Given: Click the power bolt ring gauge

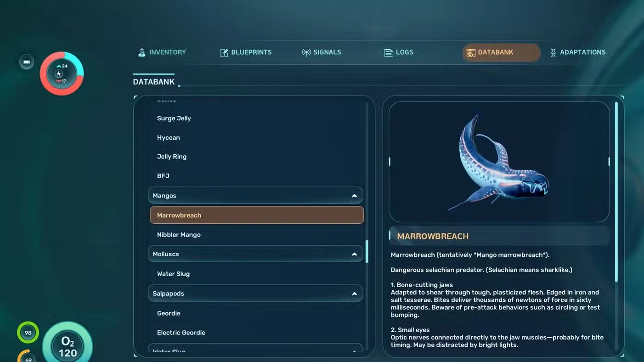Looking at the screenshot, I should tap(62, 74).
